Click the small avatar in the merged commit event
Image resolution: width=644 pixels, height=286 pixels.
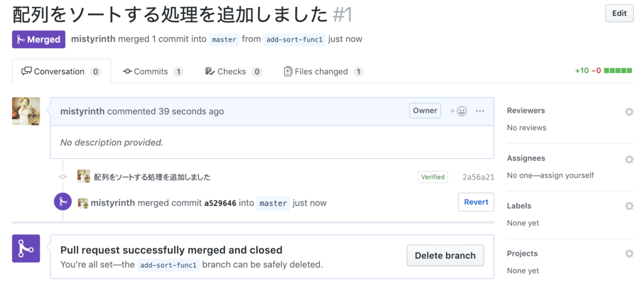(x=84, y=203)
